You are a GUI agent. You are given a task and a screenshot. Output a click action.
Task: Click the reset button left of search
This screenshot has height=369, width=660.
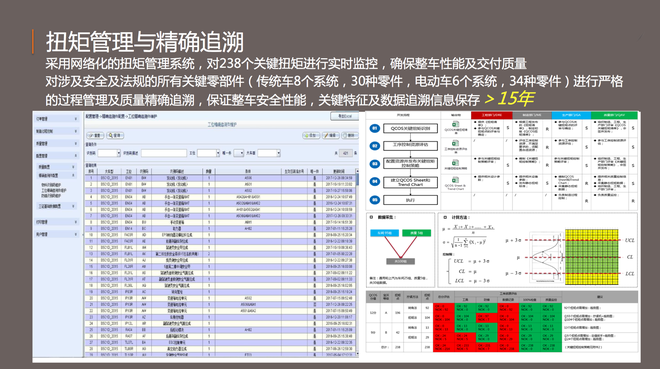pyautogui.click(x=96, y=135)
